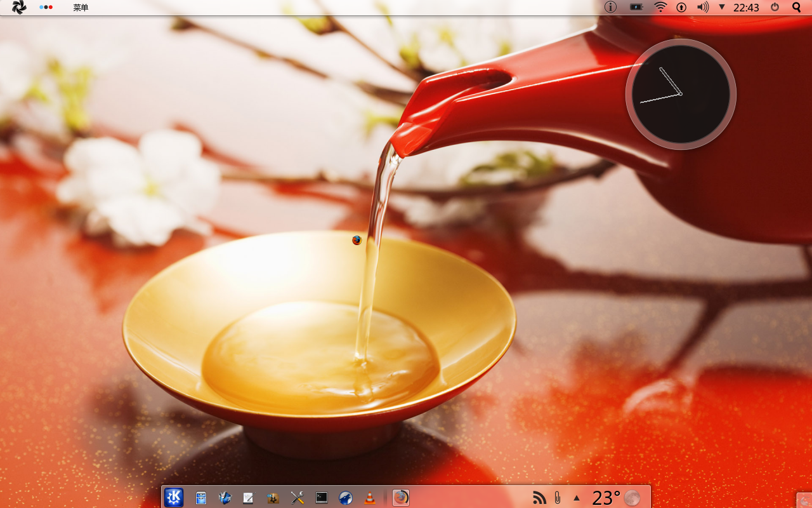Switch to the running Firefox task
The height and width of the screenshot is (508, 812).
tap(400, 497)
